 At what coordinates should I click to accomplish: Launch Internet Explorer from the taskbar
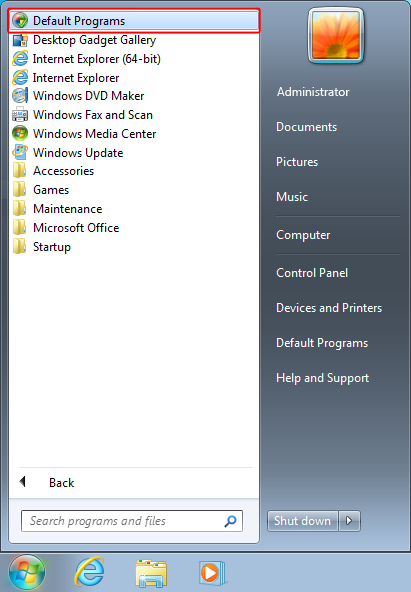click(89, 572)
